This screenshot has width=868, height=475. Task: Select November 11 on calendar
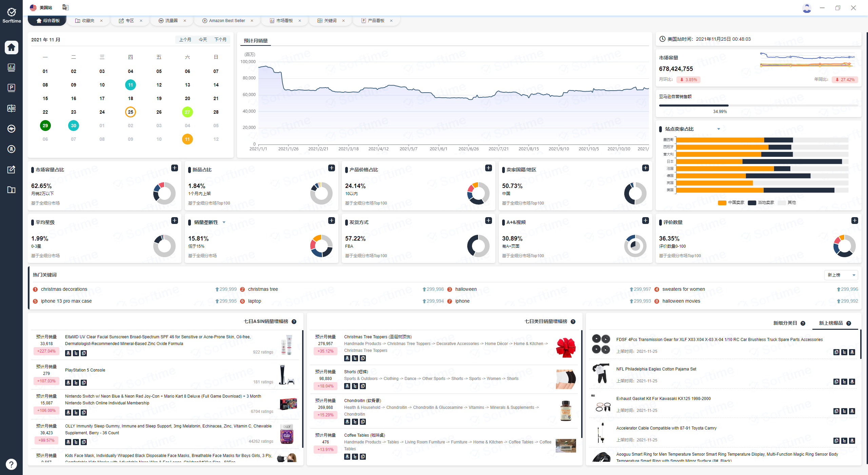[x=131, y=85]
